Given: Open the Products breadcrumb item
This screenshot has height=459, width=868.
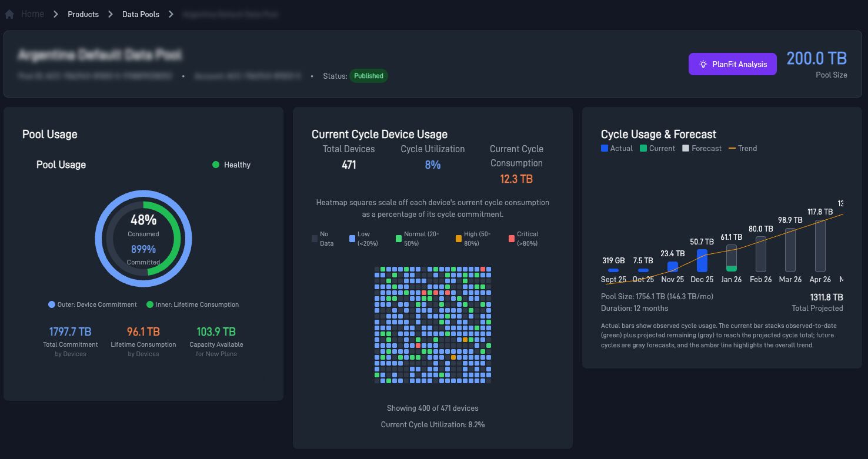Looking at the screenshot, I should [x=83, y=14].
